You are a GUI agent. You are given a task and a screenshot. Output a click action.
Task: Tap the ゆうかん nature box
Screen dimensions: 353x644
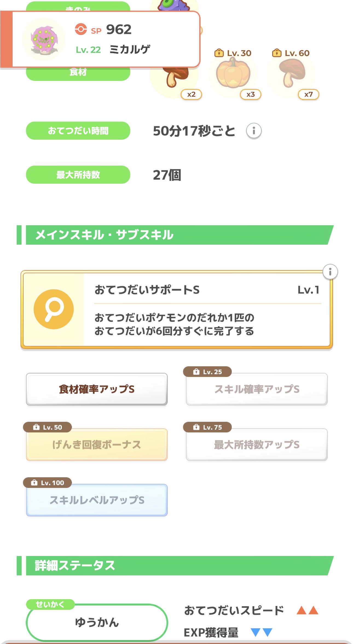click(x=97, y=622)
